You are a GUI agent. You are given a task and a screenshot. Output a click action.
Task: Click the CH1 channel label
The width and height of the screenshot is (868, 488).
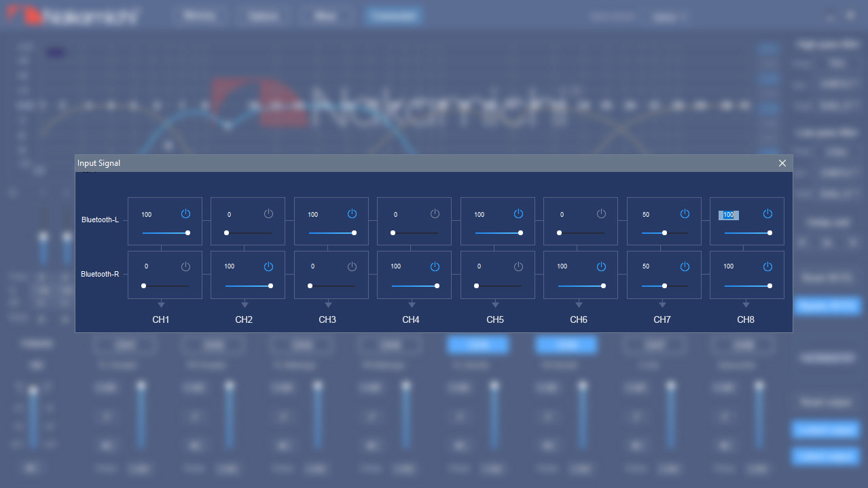tap(161, 319)
